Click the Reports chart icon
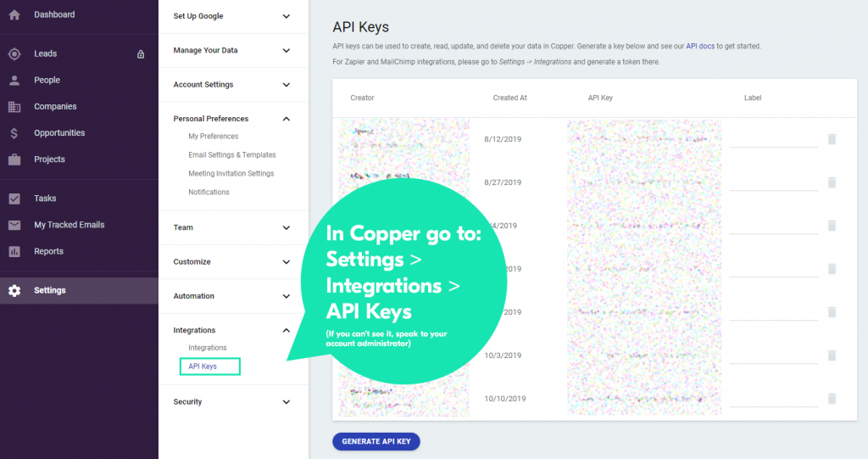The width and height of the screenshot is (868, 459). point(14,252)
